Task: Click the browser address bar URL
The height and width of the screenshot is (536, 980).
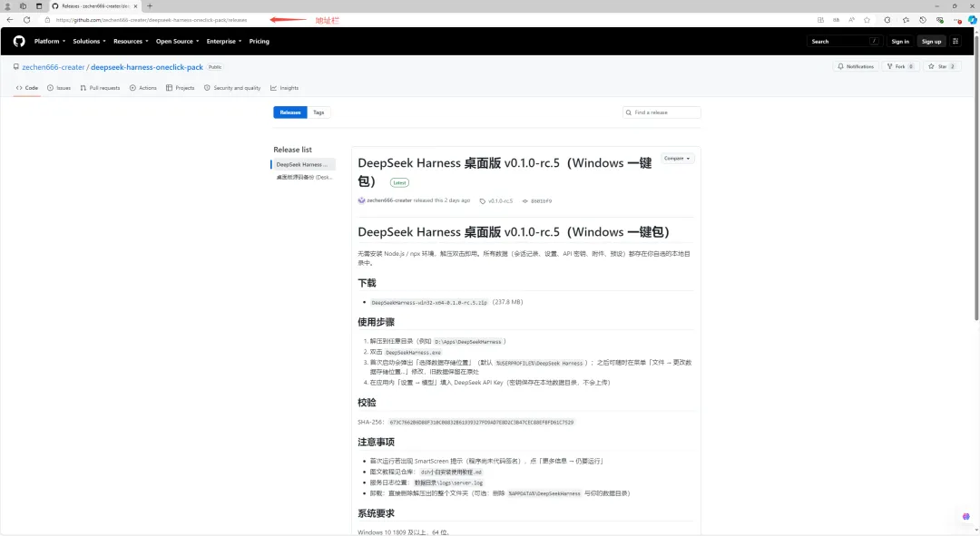Action: pos(152,20)
